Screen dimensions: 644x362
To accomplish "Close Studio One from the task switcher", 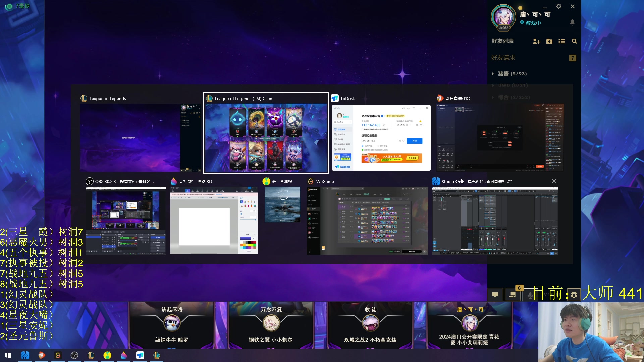I will pos(554,181).
